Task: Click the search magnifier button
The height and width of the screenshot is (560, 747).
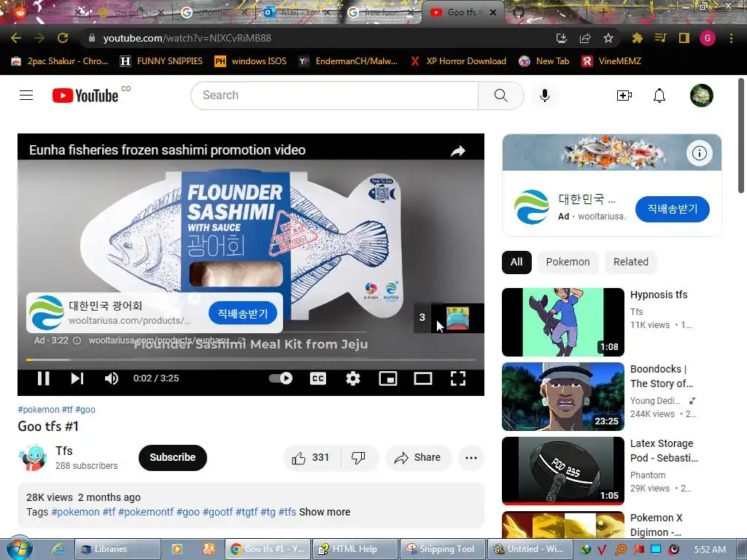Action: click(x=500, y=96)
